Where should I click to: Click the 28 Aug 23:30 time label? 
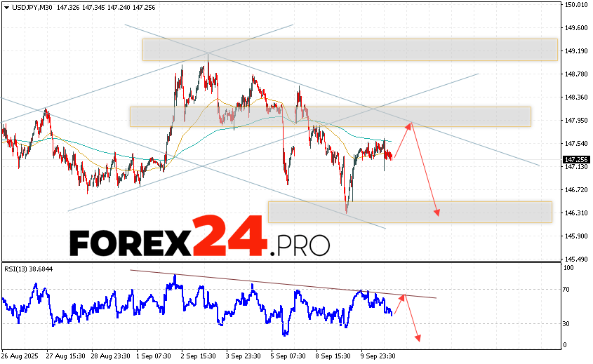[x=110, y=356]
